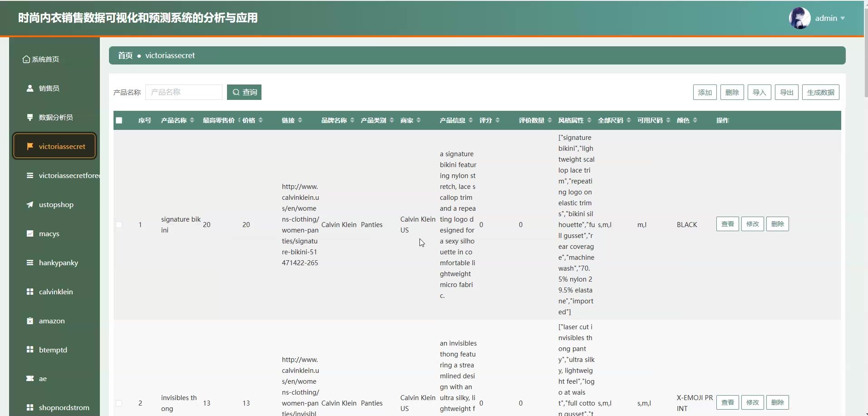Click the list icon beside victoriassecretforecast
The width and height of the screenshot is (868, 416).
[30, 175]
